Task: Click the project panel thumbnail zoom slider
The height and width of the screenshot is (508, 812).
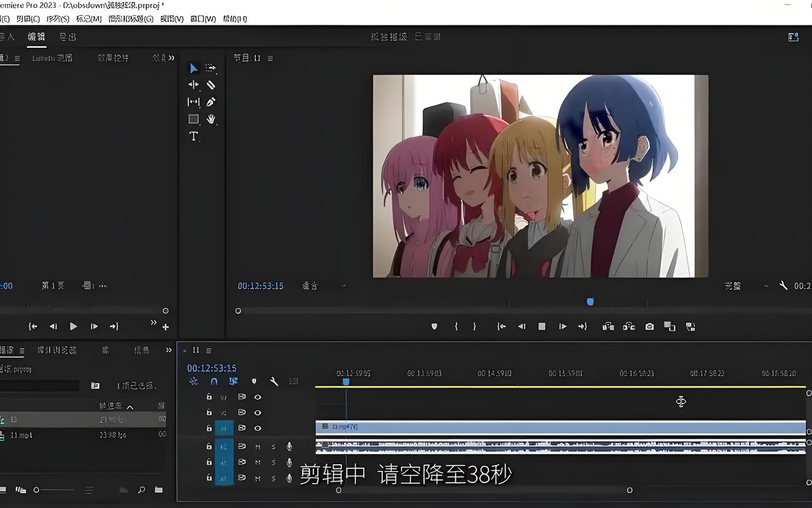Action: pos(36,490)
